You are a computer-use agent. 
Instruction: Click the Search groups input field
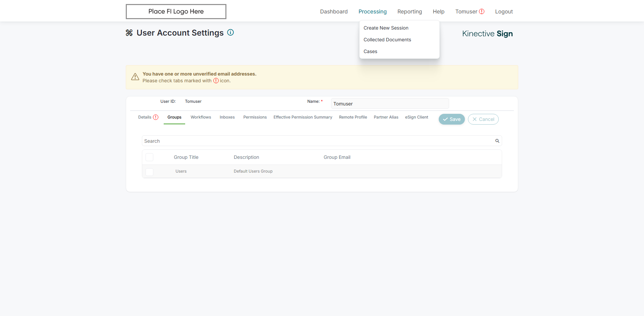coord(322,141)
